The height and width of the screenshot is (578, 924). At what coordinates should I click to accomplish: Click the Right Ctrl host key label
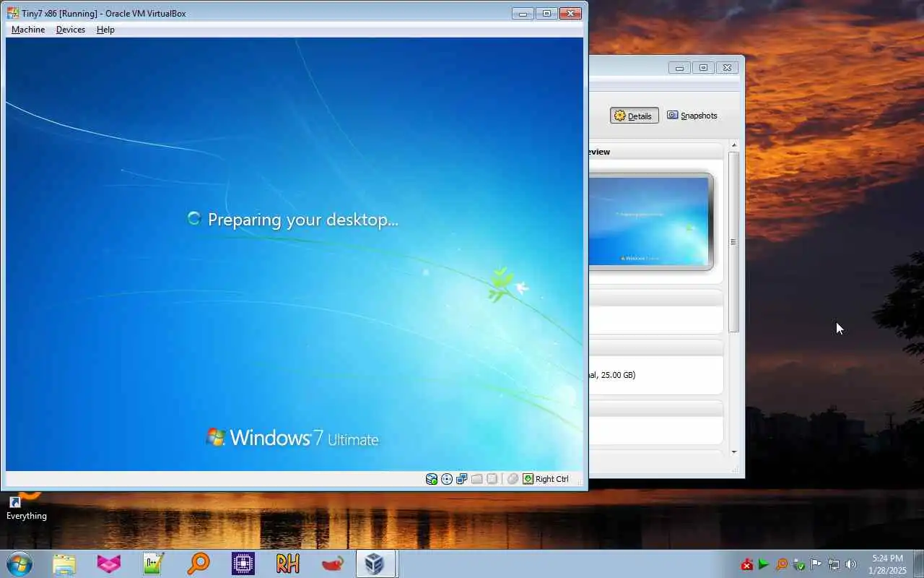click(552, 479)
